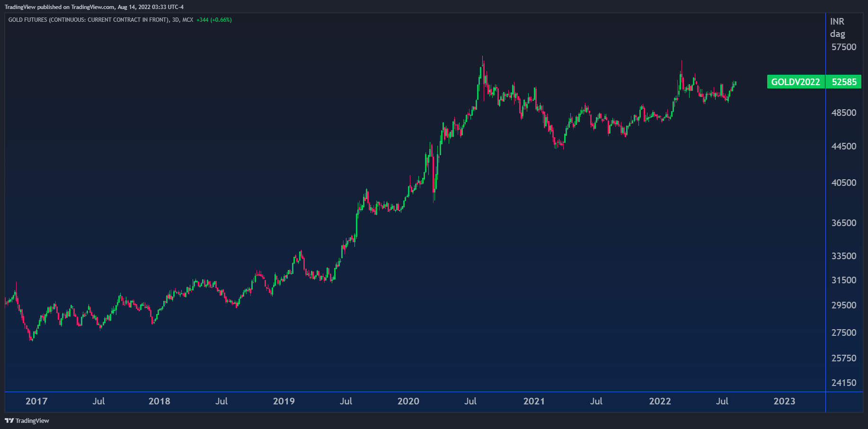This screenshot has height=429, width=868.
Task: Click the 27500 price axis label
Action: [844, 333]
